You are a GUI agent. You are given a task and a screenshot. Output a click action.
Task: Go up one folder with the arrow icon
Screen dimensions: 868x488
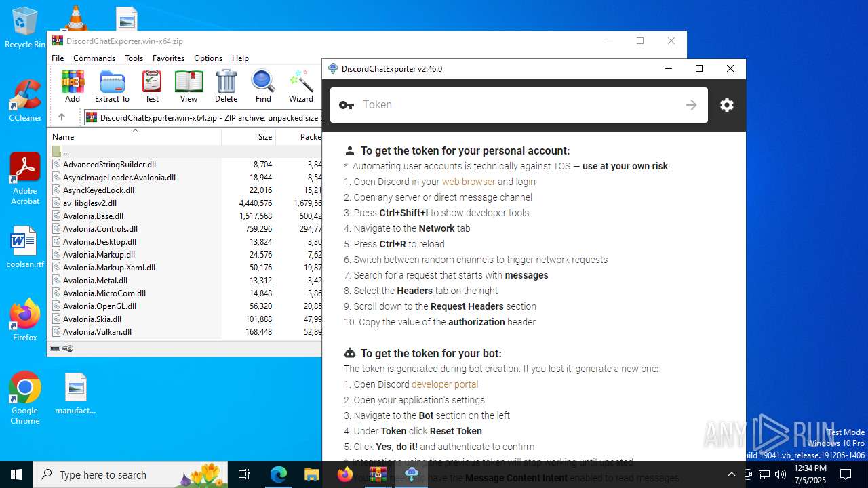tap(62, 117)
